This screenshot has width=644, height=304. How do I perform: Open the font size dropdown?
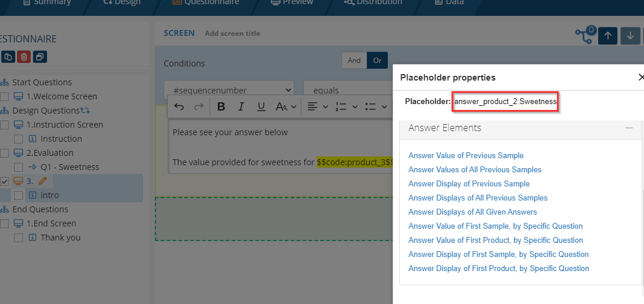(285, 106)
